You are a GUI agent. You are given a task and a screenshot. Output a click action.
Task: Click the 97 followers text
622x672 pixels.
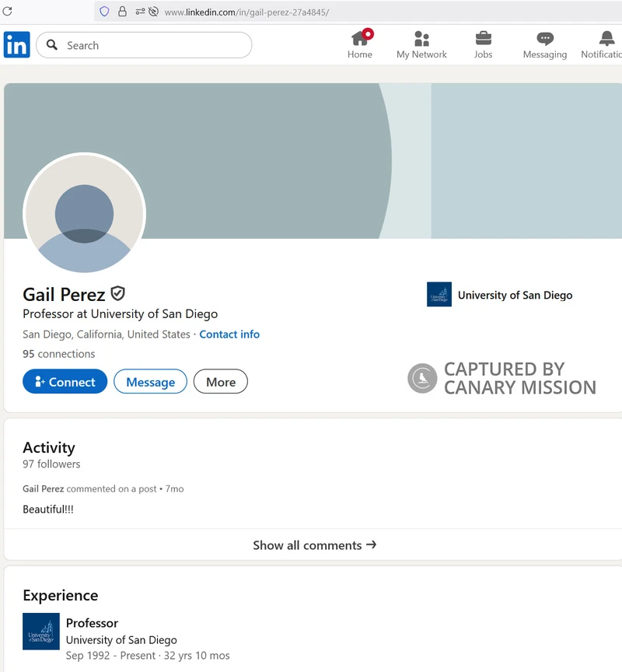click(51, 464)
